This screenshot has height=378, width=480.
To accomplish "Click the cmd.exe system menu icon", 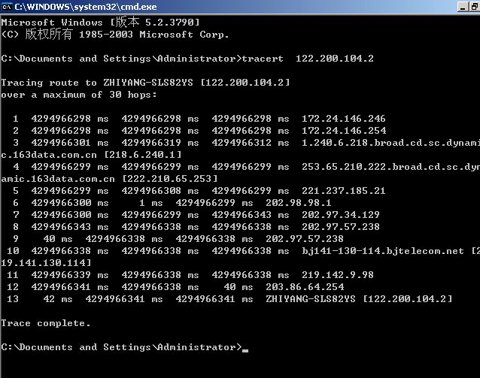I will [x=7, y=6].
